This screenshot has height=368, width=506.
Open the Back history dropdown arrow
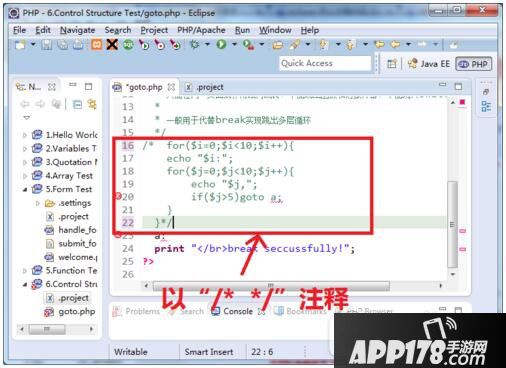click(x=408, y=44)
